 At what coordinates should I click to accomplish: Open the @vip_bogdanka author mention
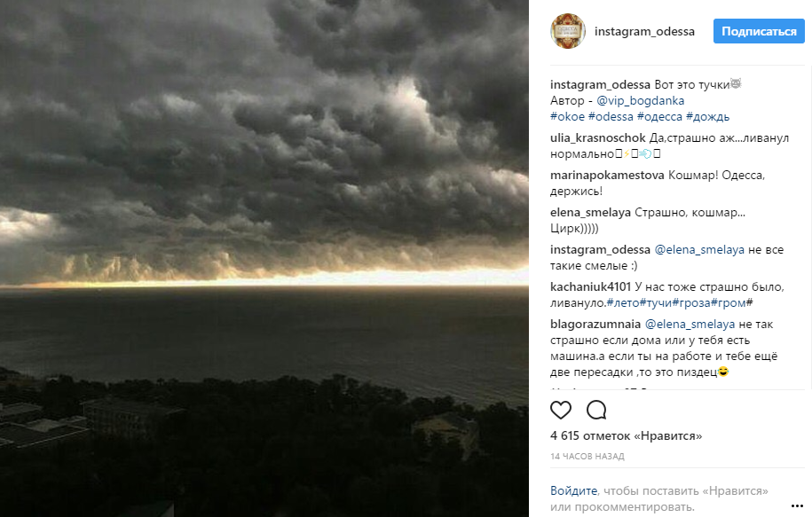point(641,100)
